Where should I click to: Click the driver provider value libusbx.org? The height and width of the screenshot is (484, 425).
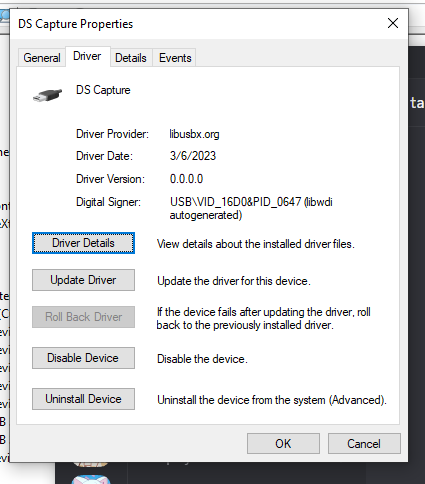[194, 134]
